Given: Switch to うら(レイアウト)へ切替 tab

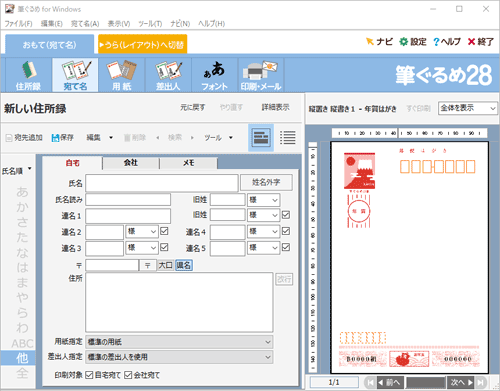Looking at the screenshot, I should coord(142,45).
